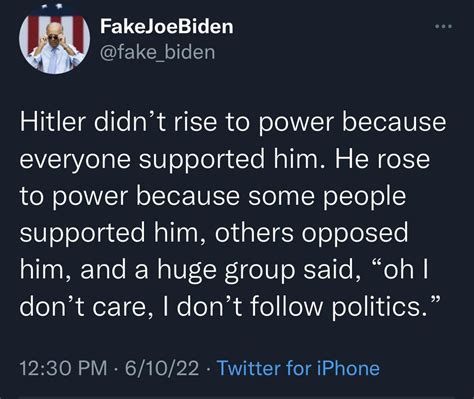
Task: Click the tweet line starting "everyone supported him"
Action: 225,159
